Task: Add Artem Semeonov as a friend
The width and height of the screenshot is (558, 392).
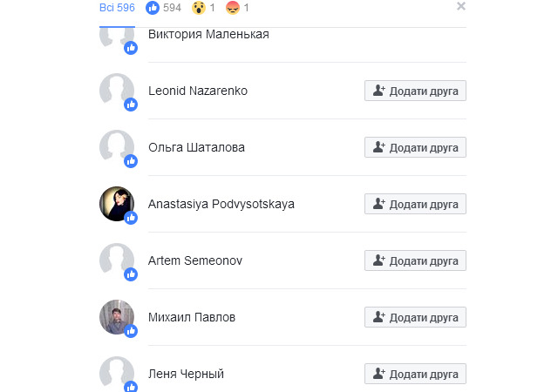Action: [415, 260]
